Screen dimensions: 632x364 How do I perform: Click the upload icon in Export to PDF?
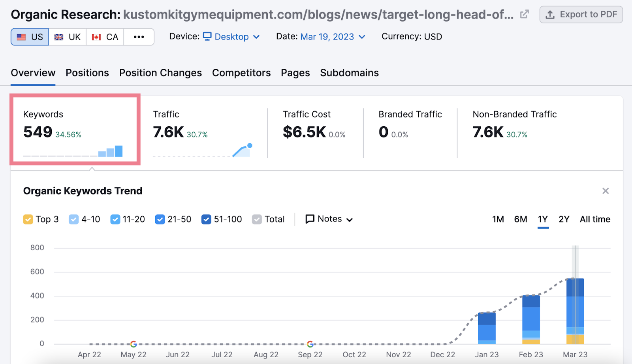coord(549,14)
